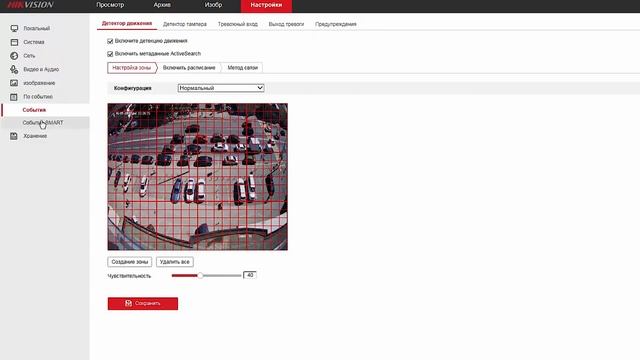
Task: Select the Настройка зоны step tab
Action: pos(131,68)
